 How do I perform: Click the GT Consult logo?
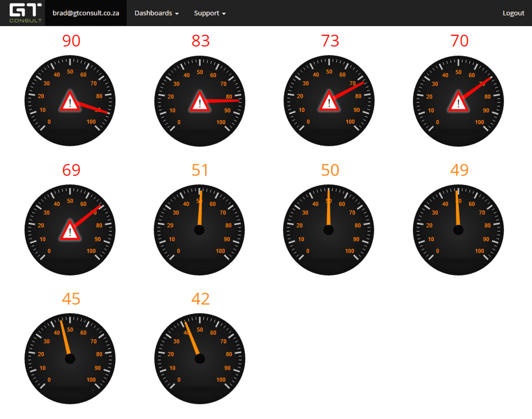pyautogui.click(x=25, y=13)
